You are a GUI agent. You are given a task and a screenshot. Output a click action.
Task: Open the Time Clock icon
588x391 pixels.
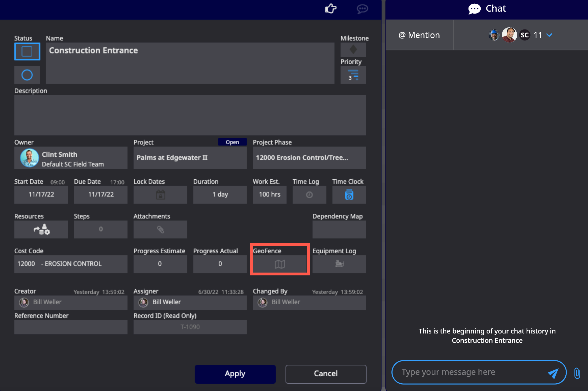349,195
